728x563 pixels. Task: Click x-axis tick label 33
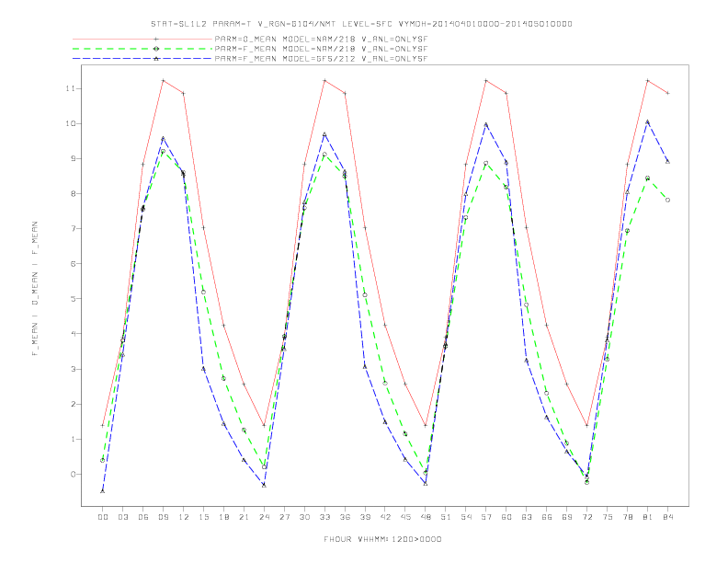click(x=324, y=517)
